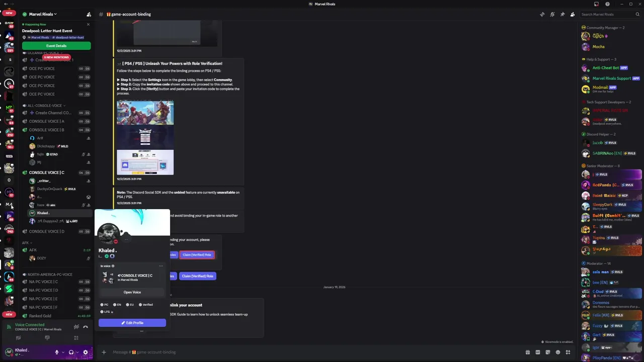Join CONSOLE VOICE | A channel

coord(56,121)
